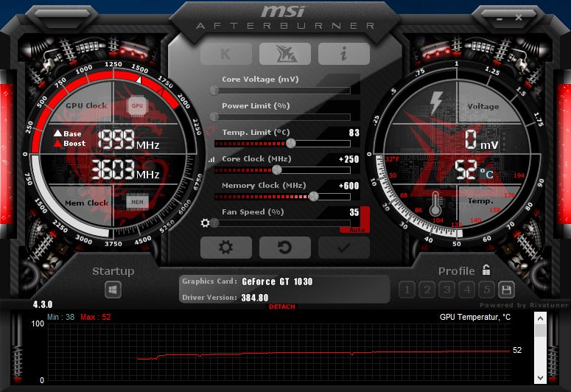Click the fan speed gear icon
The height and width of the screenshot is (392, 571).
[x=206, y=223]
